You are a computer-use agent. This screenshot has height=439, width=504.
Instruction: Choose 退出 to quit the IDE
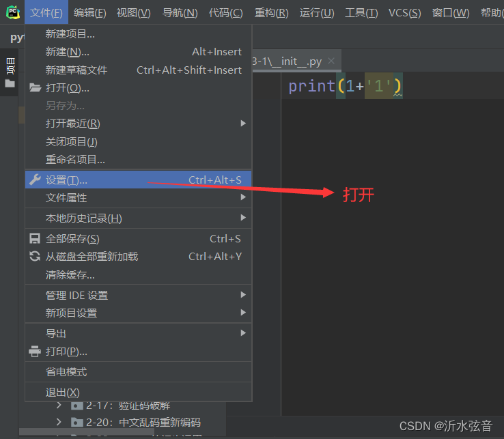63,392
